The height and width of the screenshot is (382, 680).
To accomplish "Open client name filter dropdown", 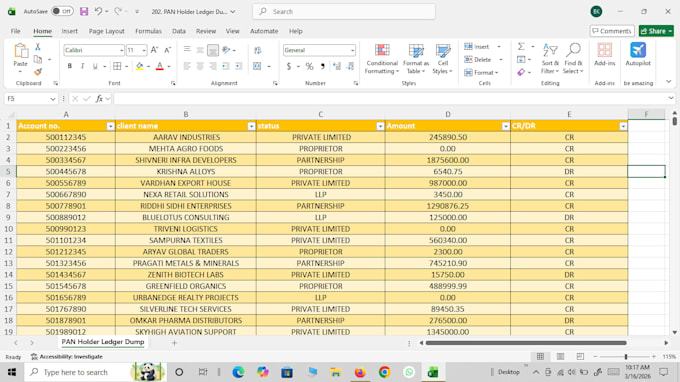I will [251, 126].
